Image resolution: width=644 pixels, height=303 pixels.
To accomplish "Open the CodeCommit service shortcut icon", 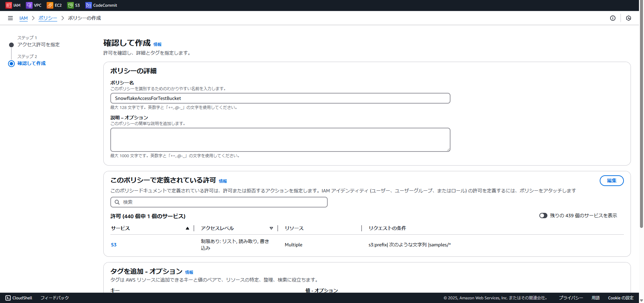I will [89, 5].
